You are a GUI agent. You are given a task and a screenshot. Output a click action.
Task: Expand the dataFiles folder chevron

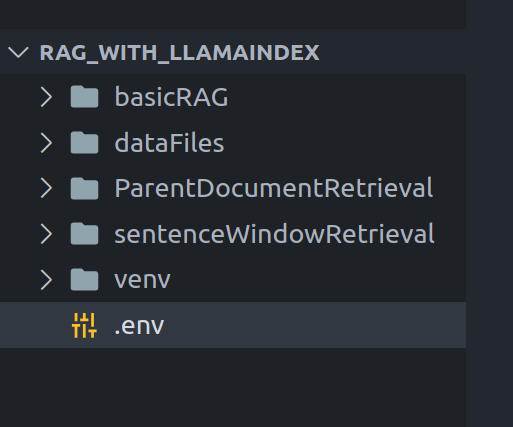(46, 143)
